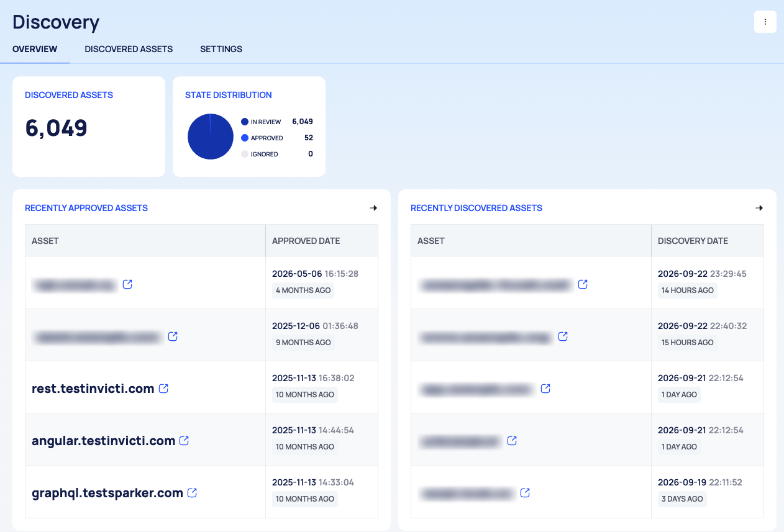Click the 15 Hours Ago badge
The image size is (784, 532).
coord(688,343)
